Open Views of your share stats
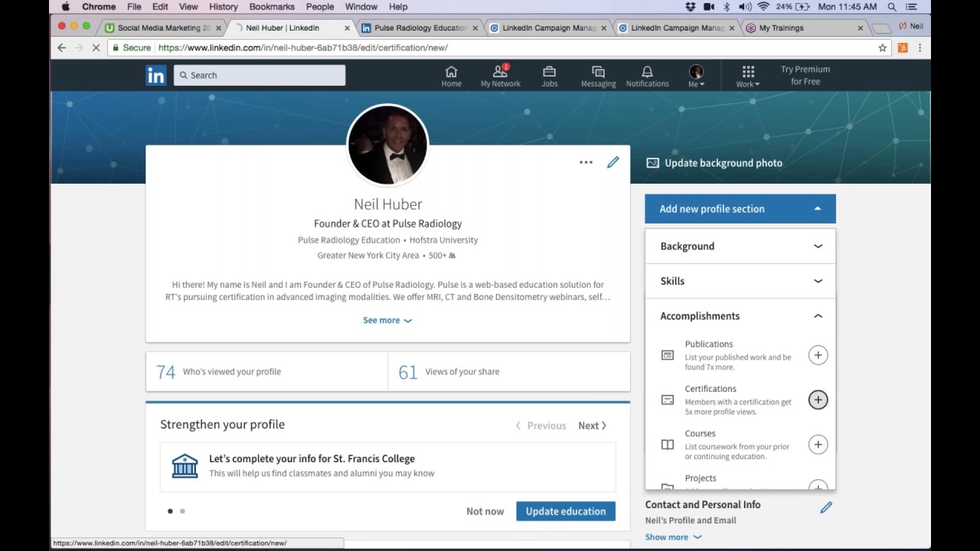The width and height of the screenshot is (980, 551). (x=509, y=372)
